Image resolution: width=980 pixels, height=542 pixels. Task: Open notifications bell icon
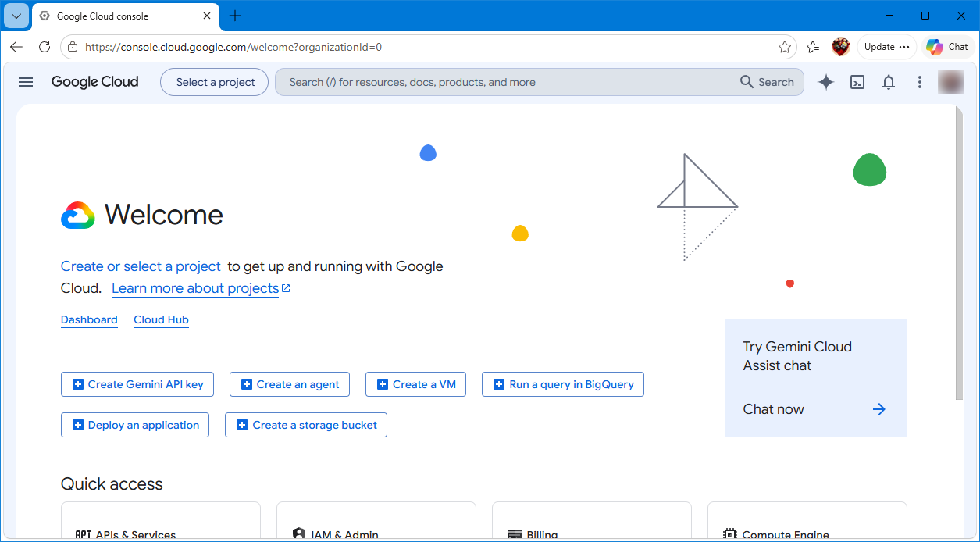[889, 82]
